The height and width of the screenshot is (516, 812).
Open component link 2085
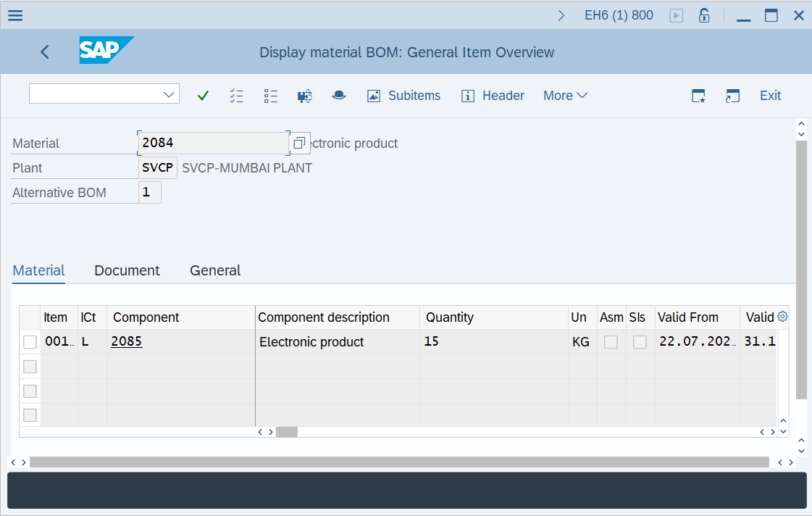pos(127,341)
